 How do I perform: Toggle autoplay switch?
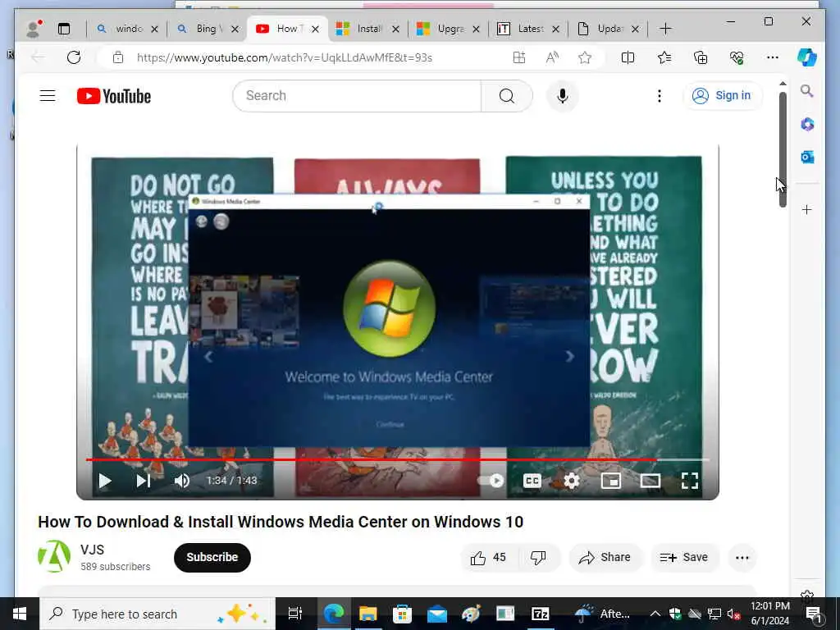click(x=491, y=481)
